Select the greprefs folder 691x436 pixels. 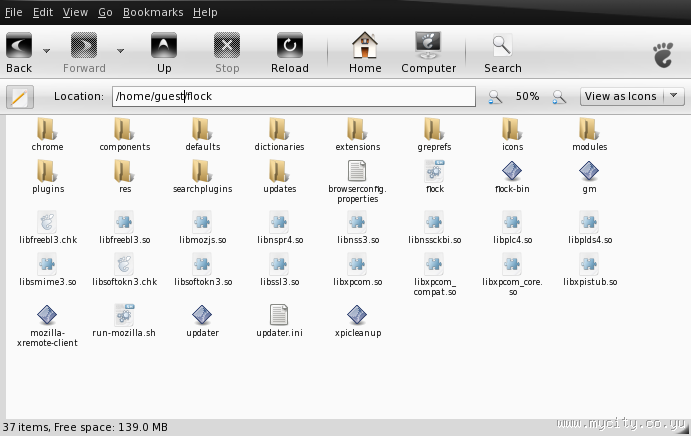point(434,134)
